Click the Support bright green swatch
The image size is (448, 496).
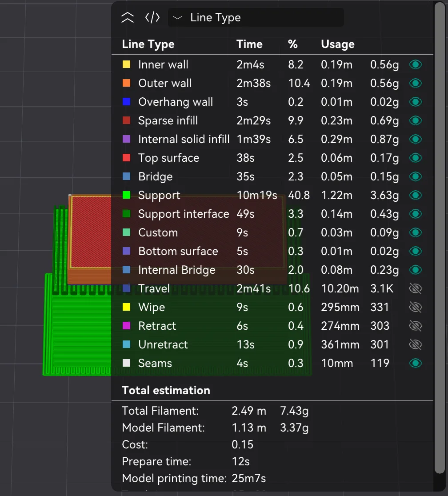coord(127,195)
